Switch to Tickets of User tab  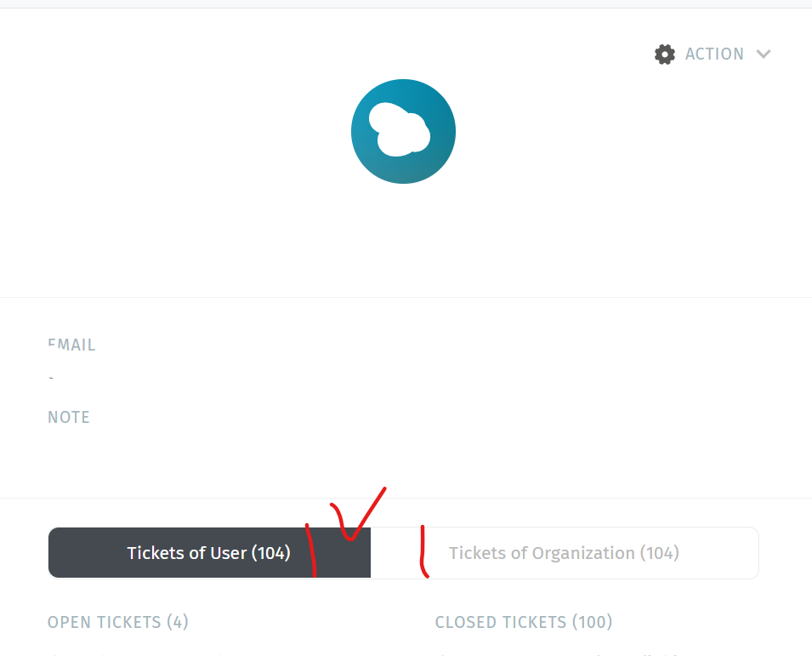click(x=209, y=552)
